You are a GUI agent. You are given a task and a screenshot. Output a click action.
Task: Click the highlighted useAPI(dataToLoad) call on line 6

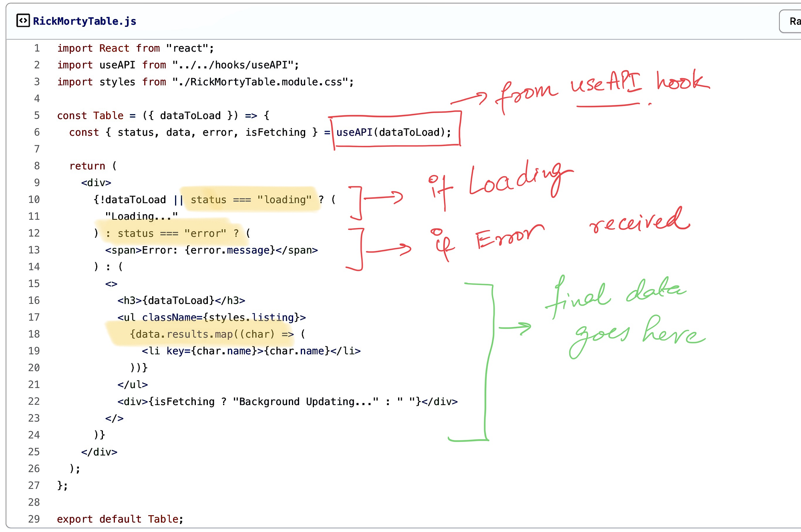point(393,132)
